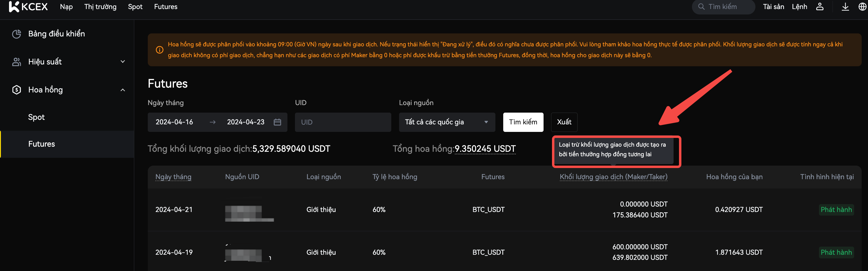Collapse the Hoa hồng sidebar section
868x271 pixels.
123,90
